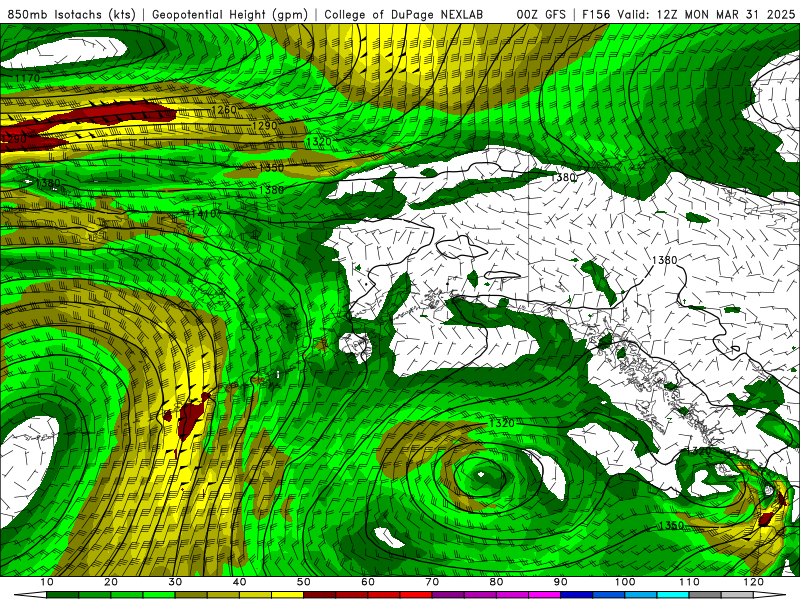This screenshot has width=800, height=600.
Task: Click the "Geopotential Height (gpm)" header text
Action: [x=230, y=15]
